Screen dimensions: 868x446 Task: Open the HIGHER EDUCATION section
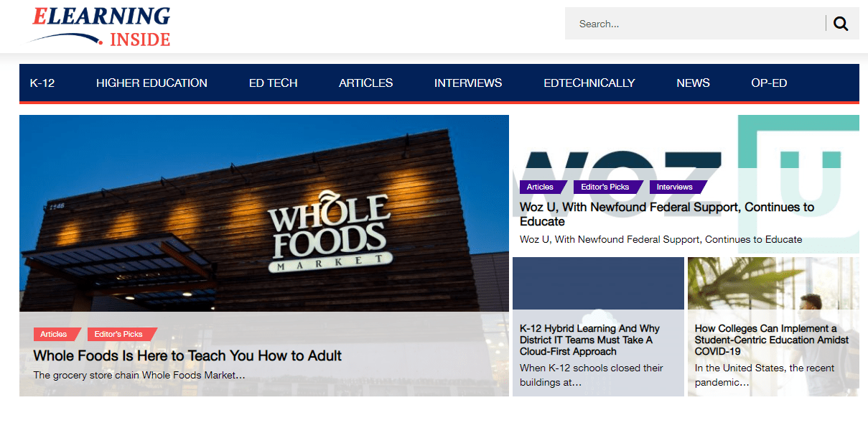click(x=151, y=83)
